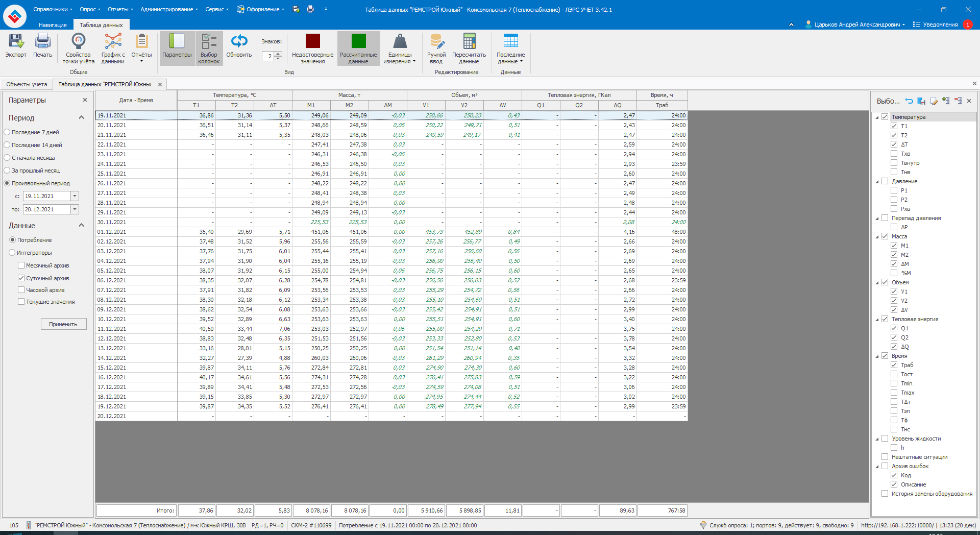Collapse the Данные section
980x535 pixels.
pyautogui.click(x=81, y=226)
